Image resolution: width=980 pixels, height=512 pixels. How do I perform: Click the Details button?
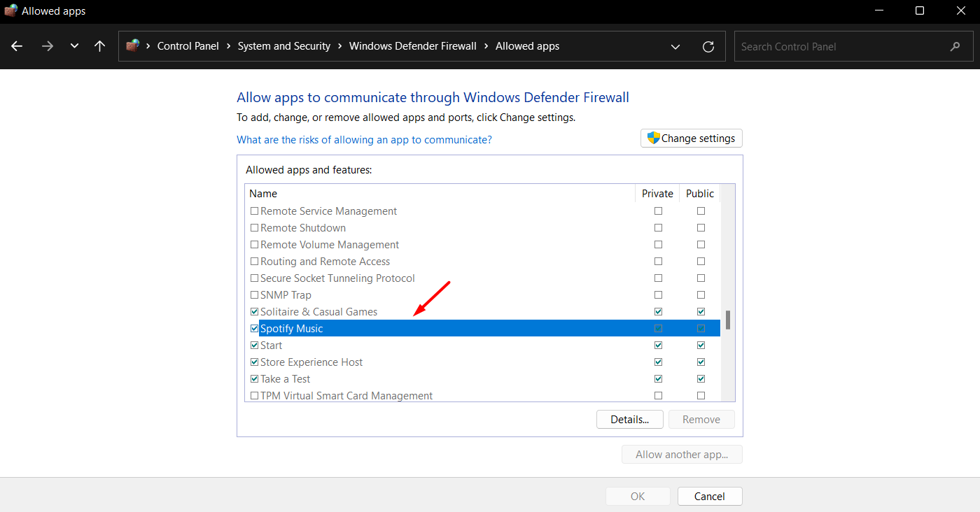(630, 420)
